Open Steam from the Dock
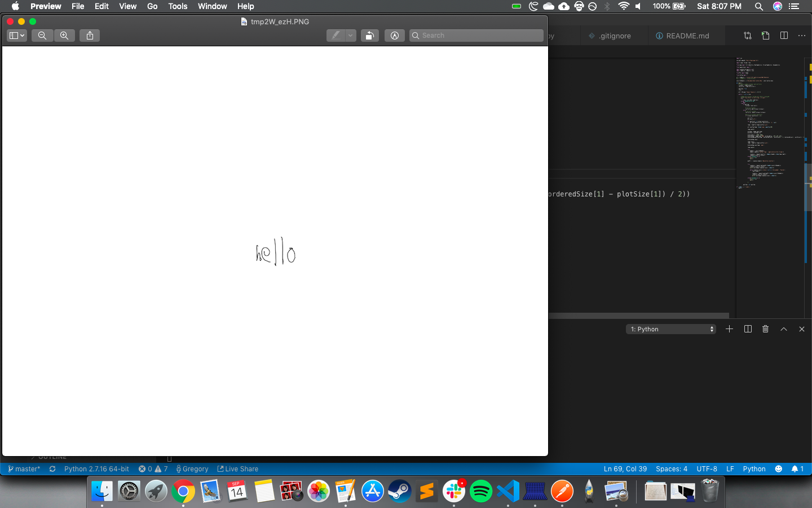The height and width of the screenshot is (508, 812). click(x=400, y=491)
